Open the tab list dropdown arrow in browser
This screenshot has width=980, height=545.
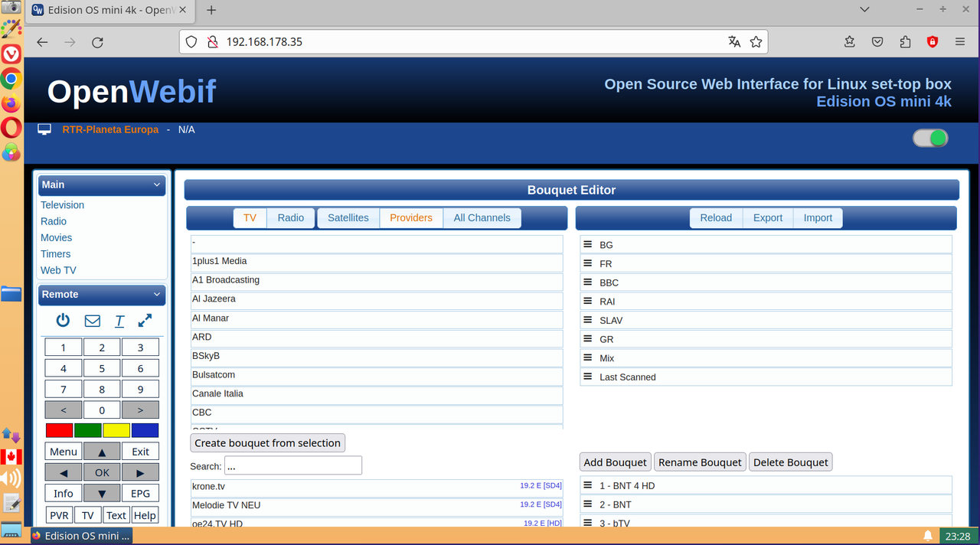864,10
